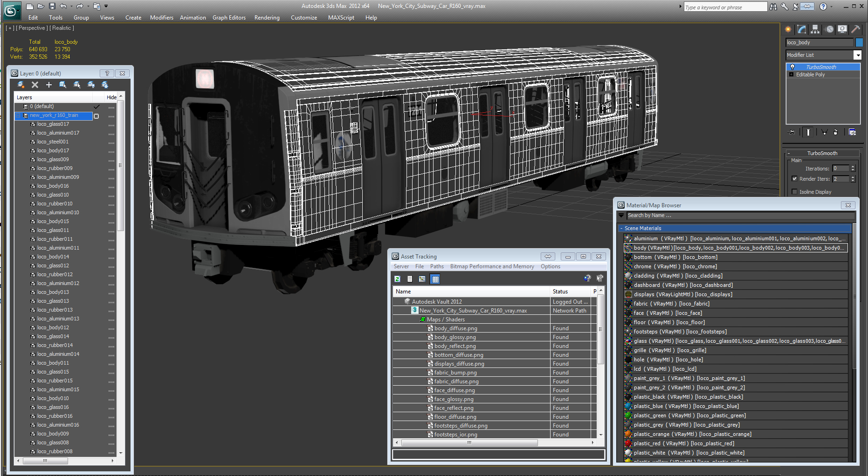This screenshot has height=476, width=868.
Task: Click Name column header in Asset Tracking
Action: 471,292
